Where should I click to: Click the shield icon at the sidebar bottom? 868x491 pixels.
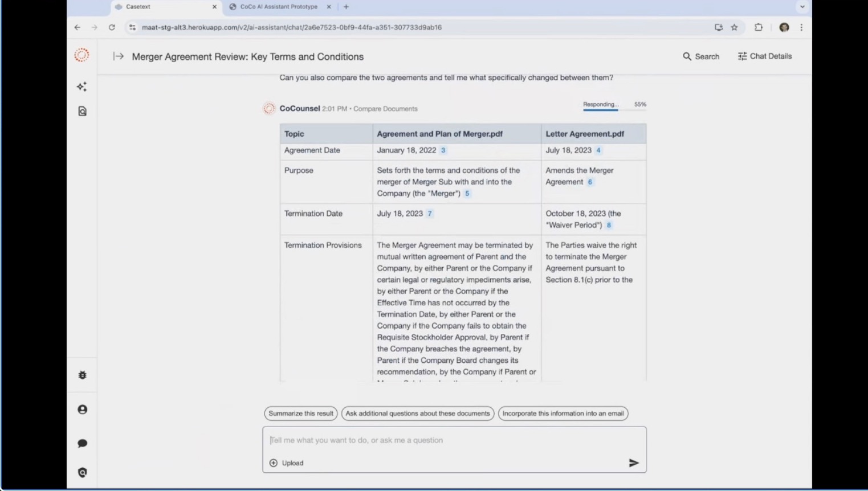click(82, 473)
